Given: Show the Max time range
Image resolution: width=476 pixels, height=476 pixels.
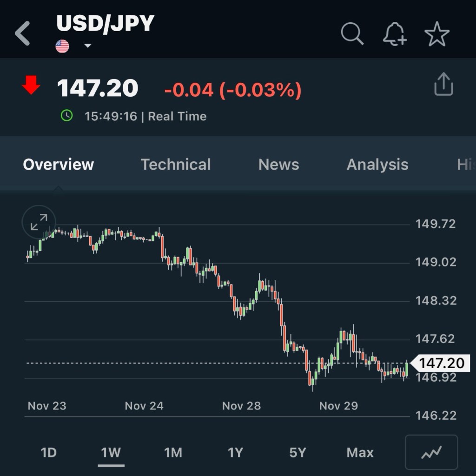Looking at the screenshot, I should (360, 452).
